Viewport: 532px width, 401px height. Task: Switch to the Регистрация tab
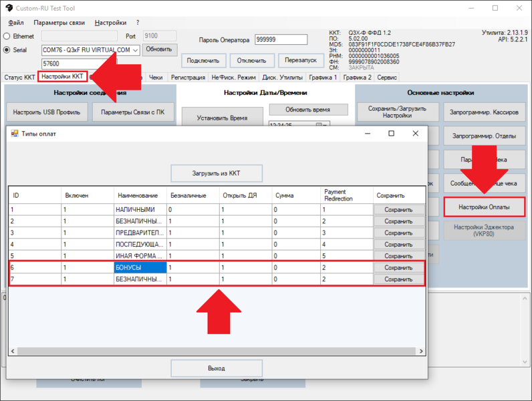click(x=188, y=78)
